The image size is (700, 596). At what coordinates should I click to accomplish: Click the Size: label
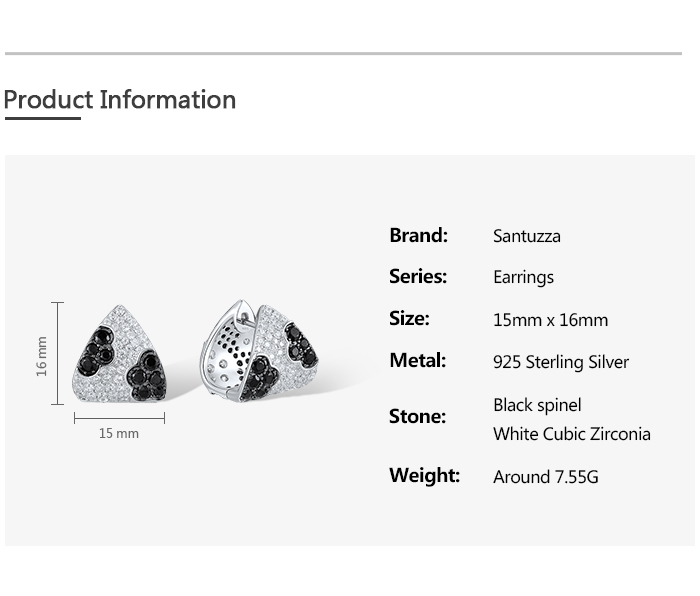tap(409, 319)
